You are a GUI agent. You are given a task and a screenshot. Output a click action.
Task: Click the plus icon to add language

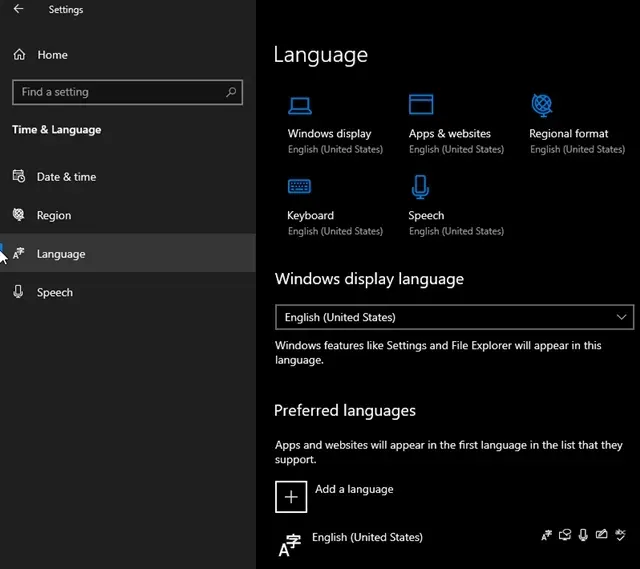(x=291, y=497)
